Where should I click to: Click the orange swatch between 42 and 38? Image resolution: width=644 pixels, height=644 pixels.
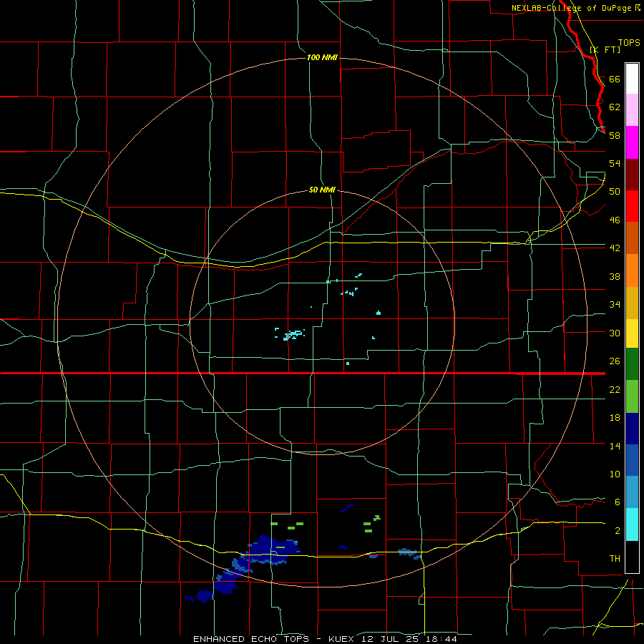632,270
